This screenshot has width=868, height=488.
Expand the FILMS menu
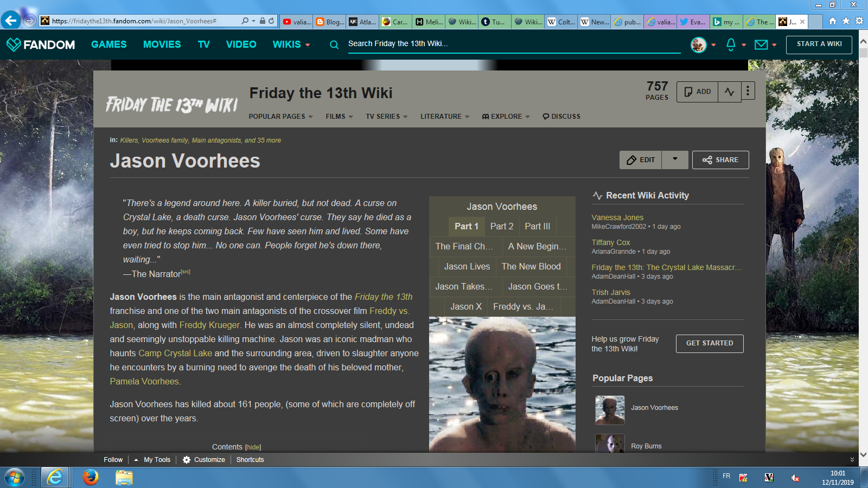(339, 117)
